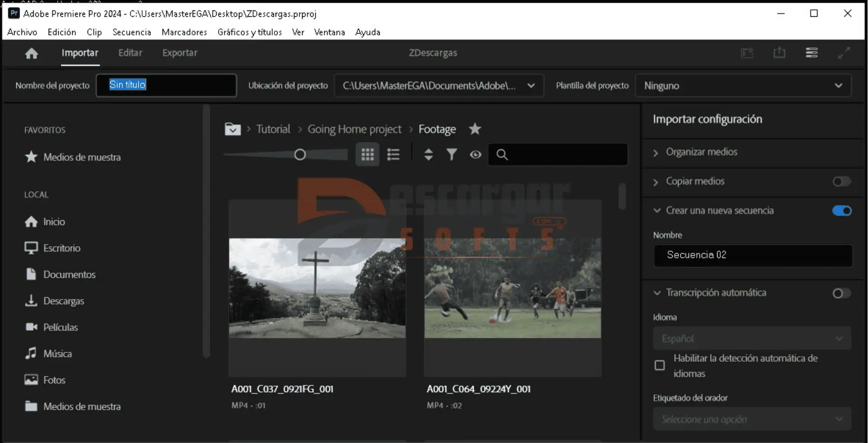
Task: Click the folder location dropdown icon in breadcrumb
Action: (233, 129)
